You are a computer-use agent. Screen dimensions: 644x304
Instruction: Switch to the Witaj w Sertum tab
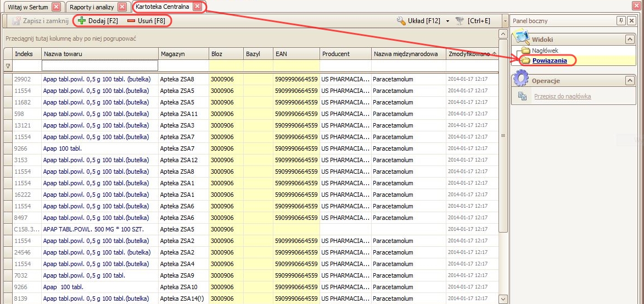(x=28, y=7)
